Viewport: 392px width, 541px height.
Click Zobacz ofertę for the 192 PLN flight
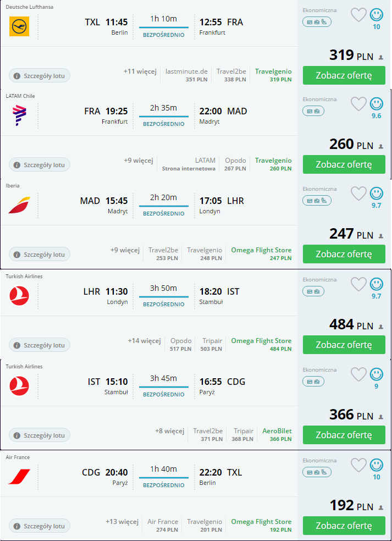(344, 526)
